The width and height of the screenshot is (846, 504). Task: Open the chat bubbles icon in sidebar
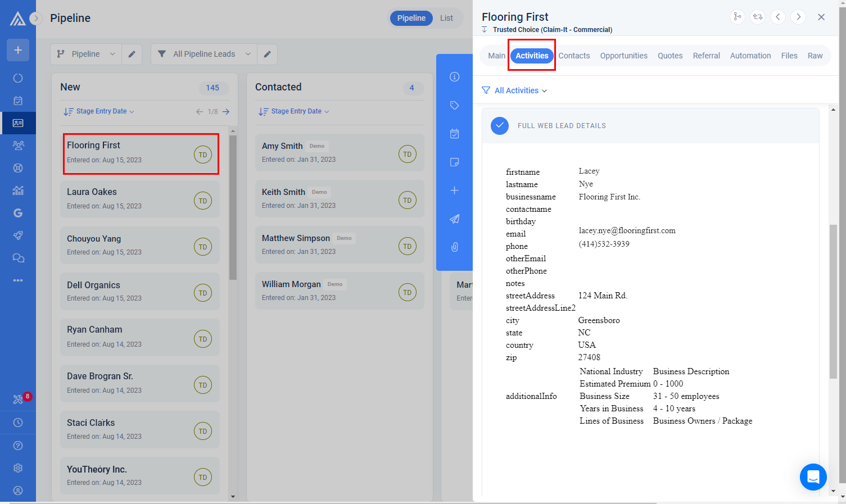pos(18,258)
